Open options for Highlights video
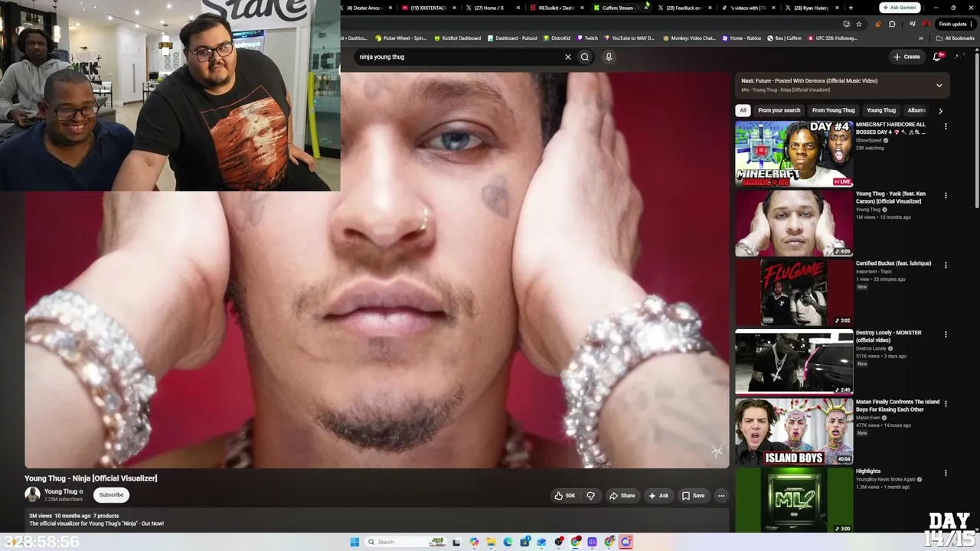 [x=946, y=474]
